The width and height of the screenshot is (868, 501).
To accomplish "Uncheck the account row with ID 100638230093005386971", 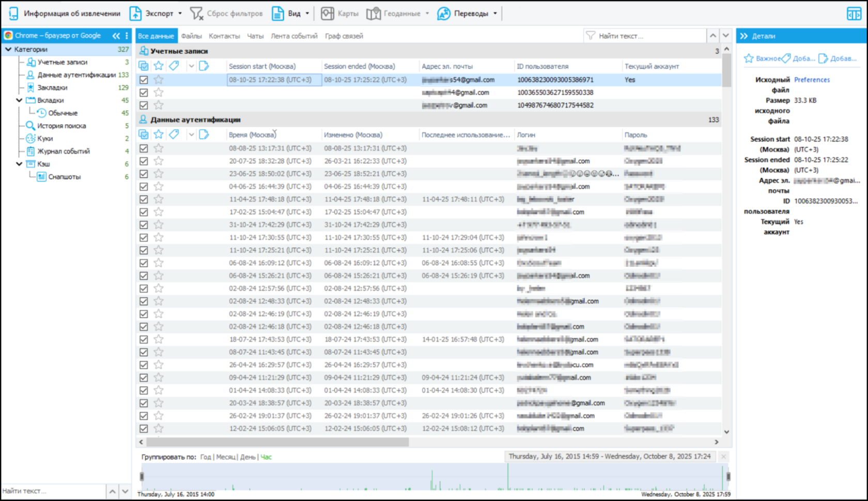I will coord(144,80).
